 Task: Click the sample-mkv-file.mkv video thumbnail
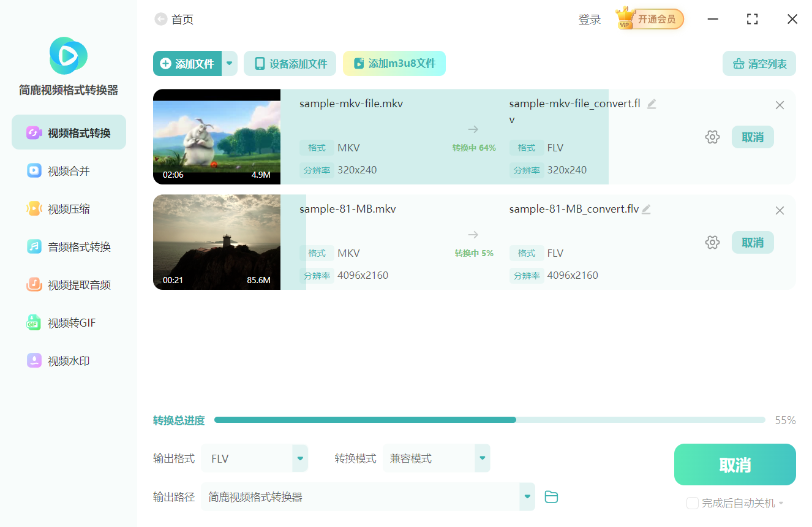[217, 137]
